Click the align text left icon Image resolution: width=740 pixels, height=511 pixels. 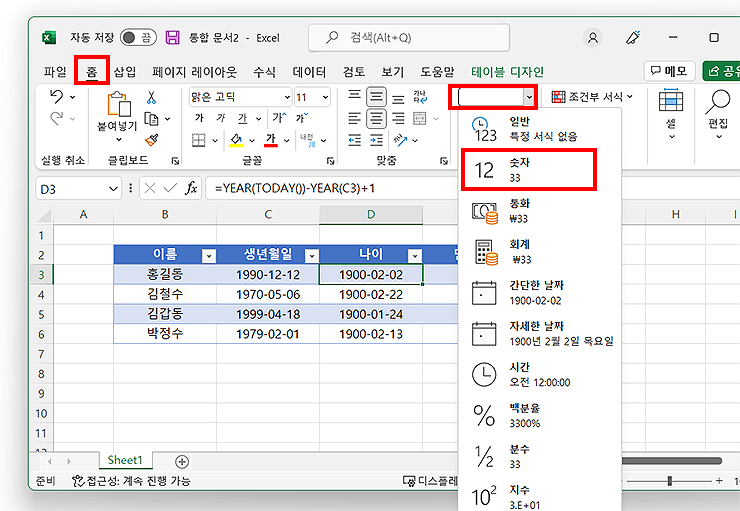[354, 118]
